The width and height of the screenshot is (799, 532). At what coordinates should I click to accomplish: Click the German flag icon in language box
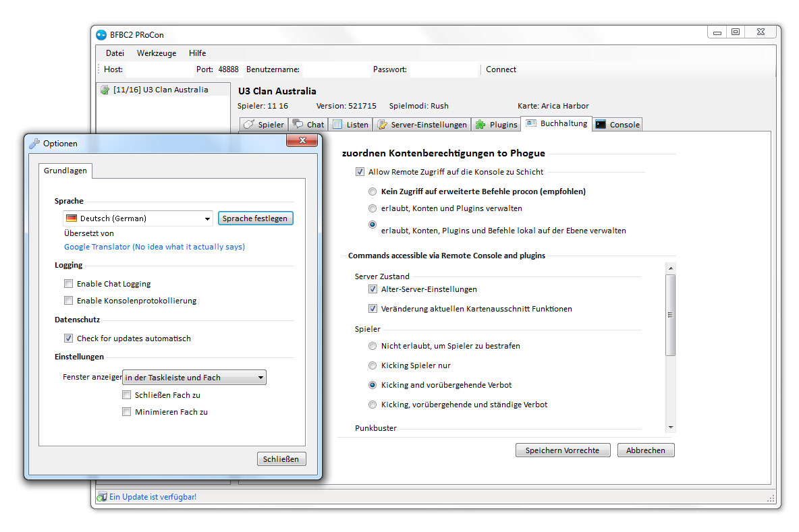point(72,218)
